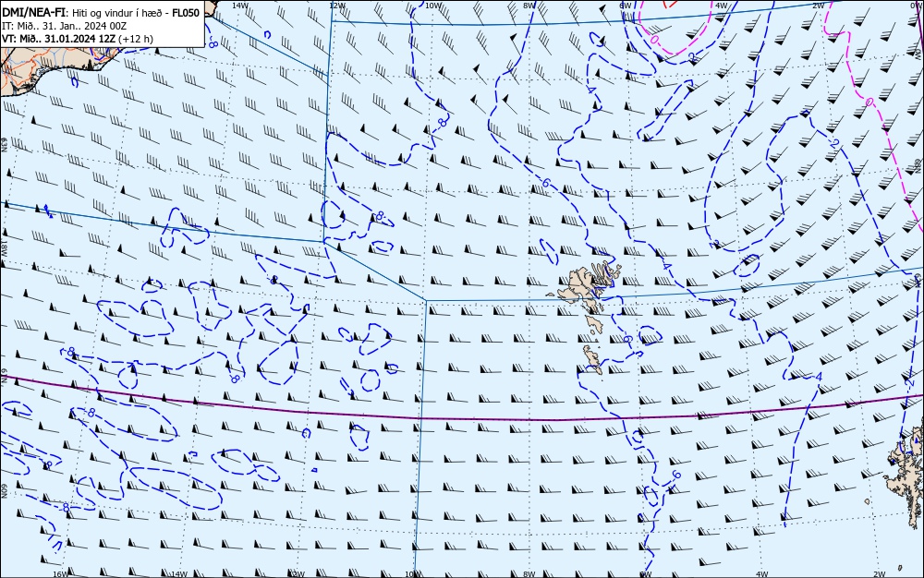Click the 4W label on bottom axis

click(762, 574)
